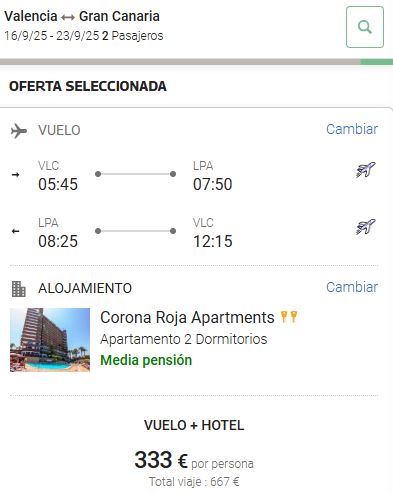Click the left arrow return flight icon
Screen dimensions: 393x493
pos(15,231)
